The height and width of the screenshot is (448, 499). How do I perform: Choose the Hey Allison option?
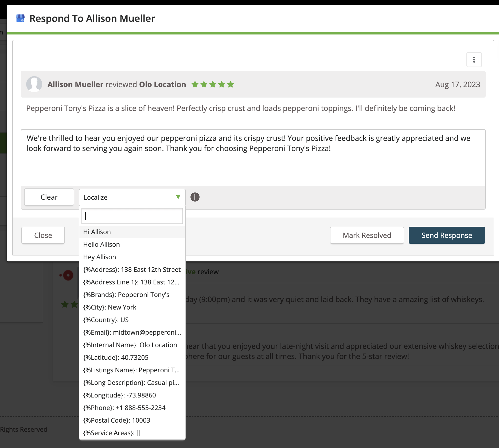[132, 257]
